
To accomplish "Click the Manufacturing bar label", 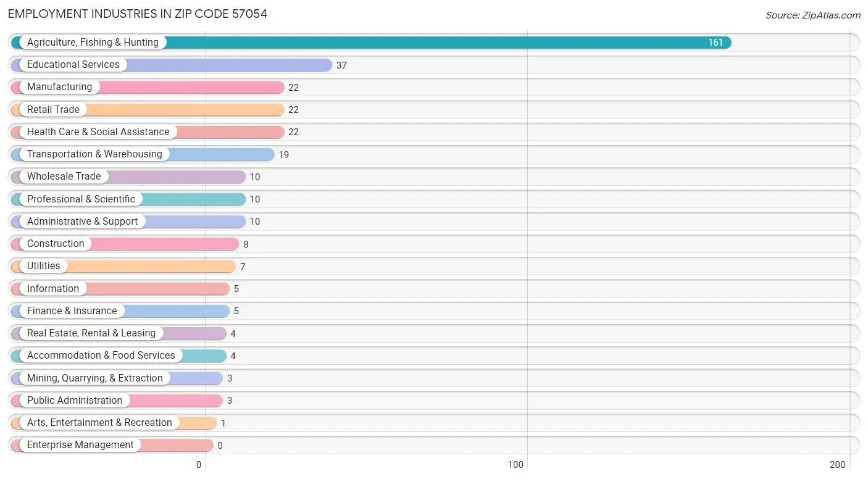I will click(x=59, y=87).
